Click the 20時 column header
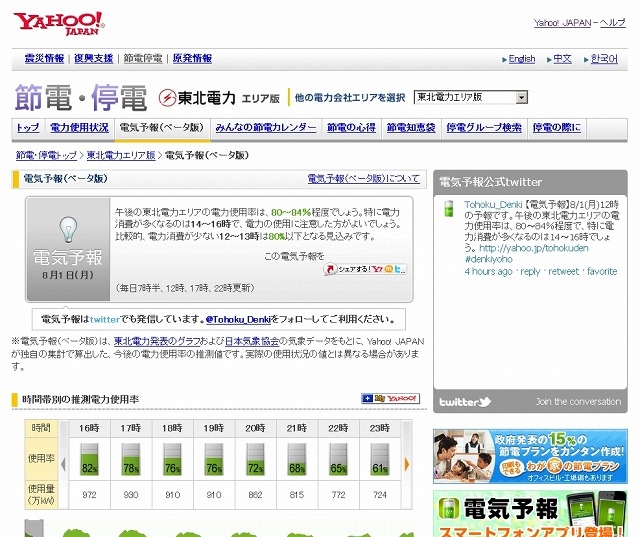640x537 pixels. [256, 428]
